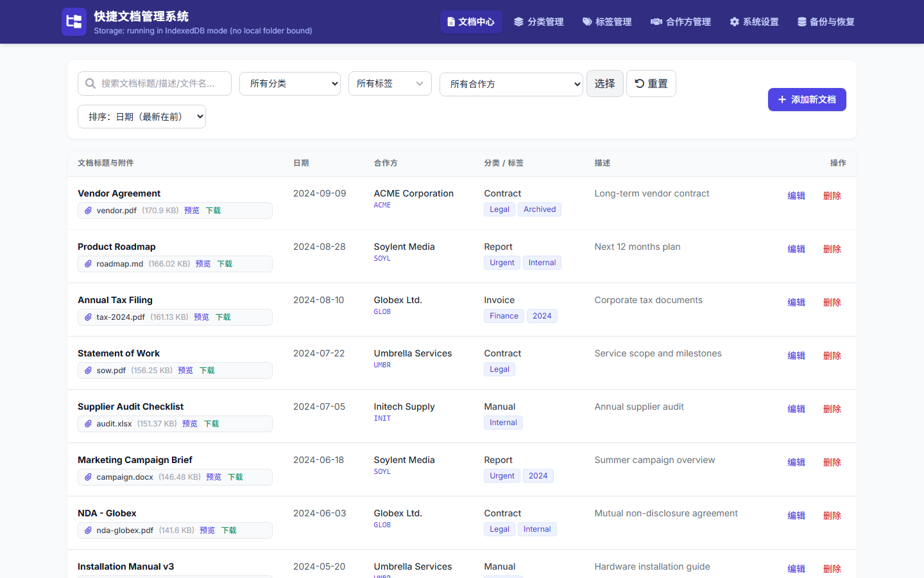Click paperclip icon next to audit.xlsx
924x578 pixels.
(89, 424)
